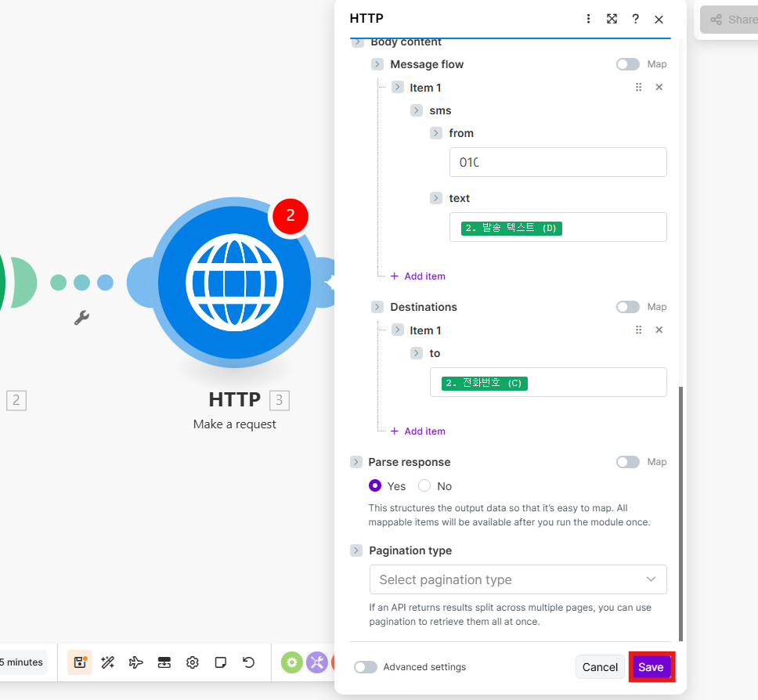Enable Map toggle for Destinations
Image resolution: width=758 pixels, height=700 pixels.
pos(628,307)
